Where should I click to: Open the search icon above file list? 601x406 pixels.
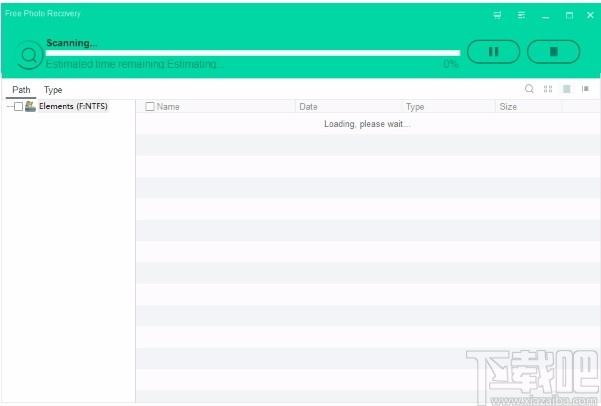click(x=529, y=89)
